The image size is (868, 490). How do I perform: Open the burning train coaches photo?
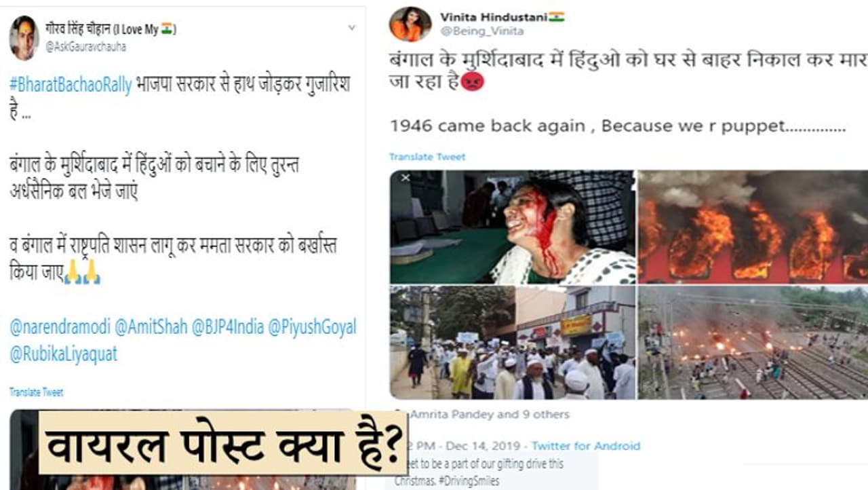753,227
